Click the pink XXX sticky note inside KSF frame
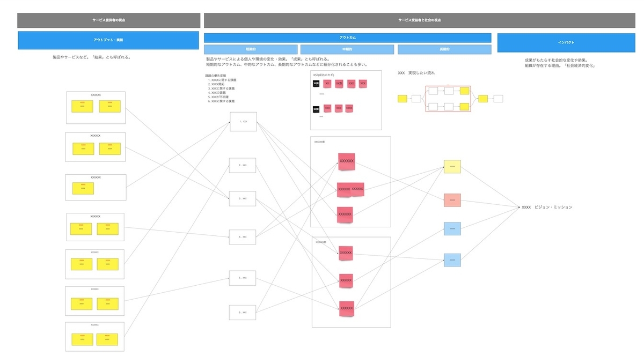The width and height of the screenshot is (644, 356). tap(352, 83)
